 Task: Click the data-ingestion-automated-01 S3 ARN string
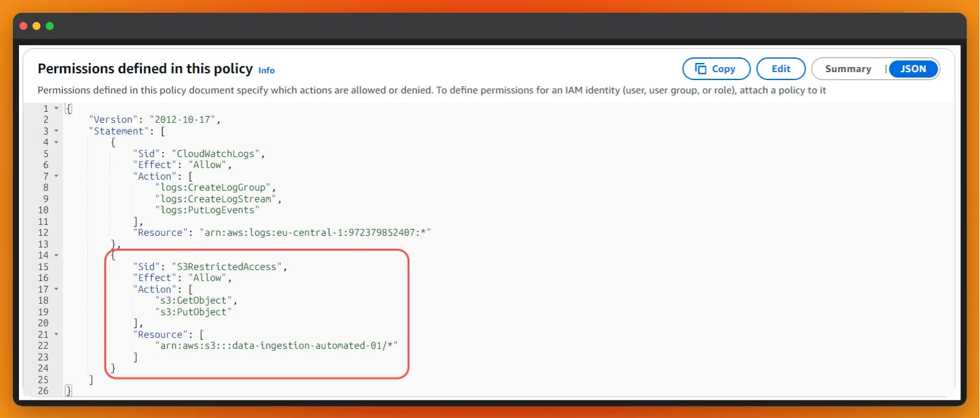(276, 346)
